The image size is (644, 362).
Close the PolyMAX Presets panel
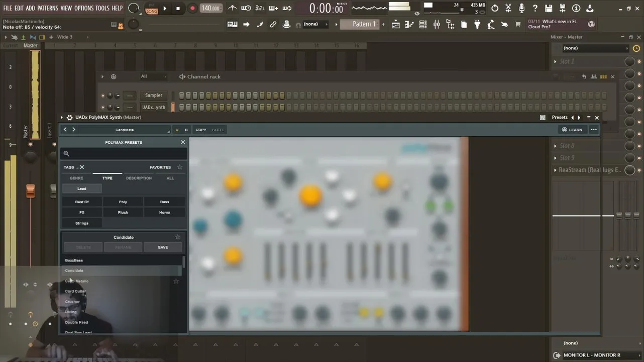(183, 142)
